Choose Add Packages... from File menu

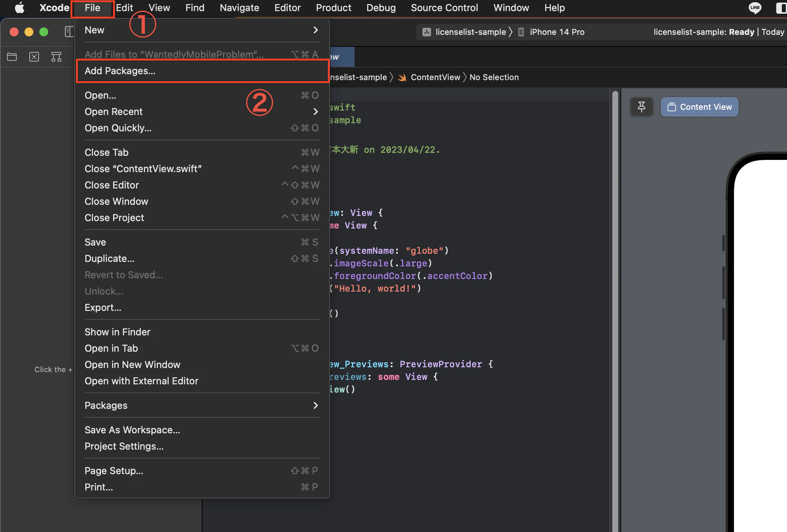(x=202, y=71)
